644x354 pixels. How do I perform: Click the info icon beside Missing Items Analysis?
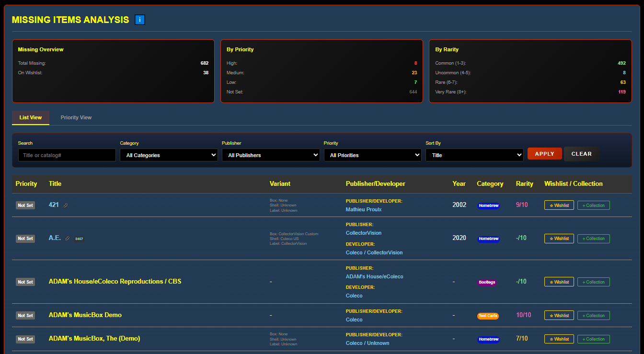click(140, 20)
